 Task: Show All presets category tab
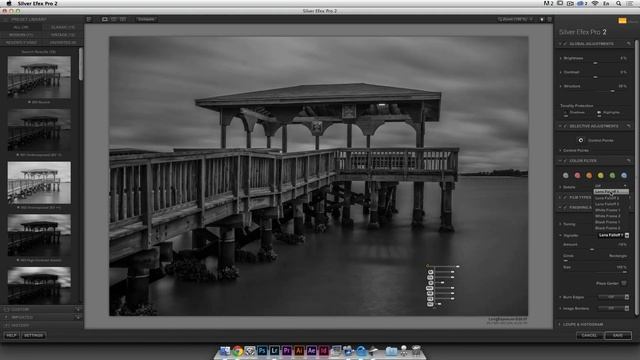point(21,27)
